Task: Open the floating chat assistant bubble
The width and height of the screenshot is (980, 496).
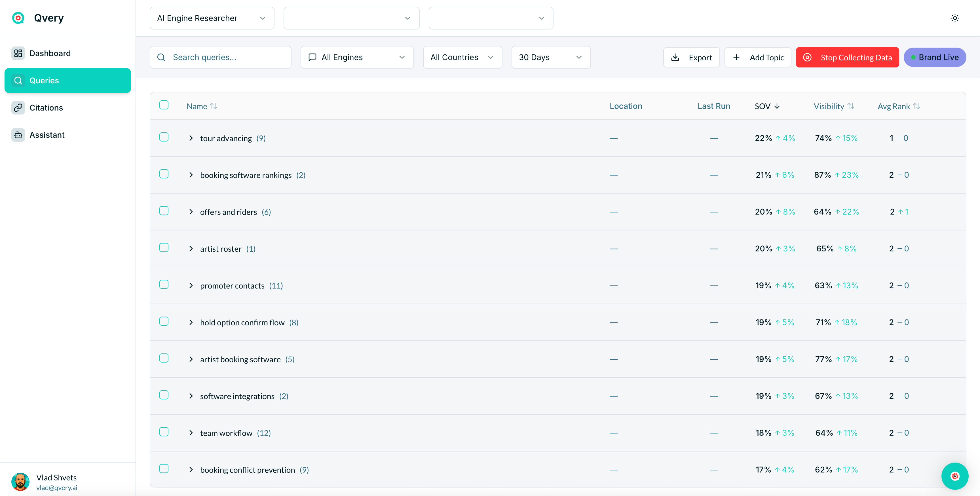Action: click(x=954, y=476)
